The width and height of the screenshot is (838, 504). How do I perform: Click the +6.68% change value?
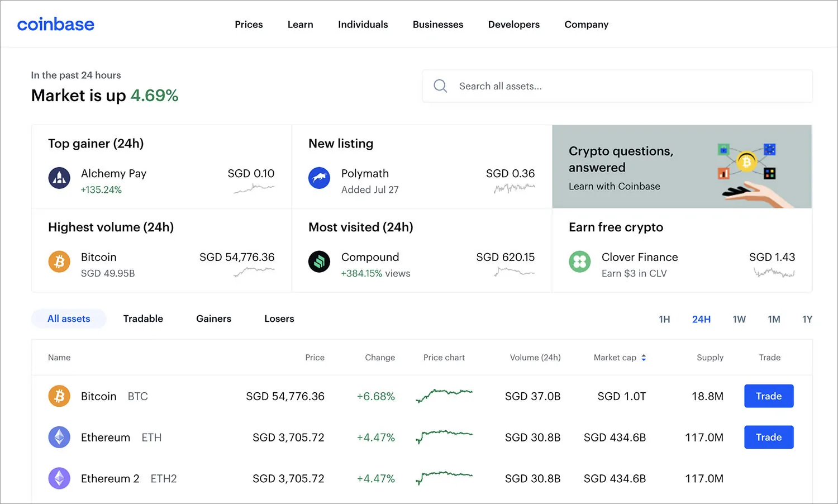(376, 396)
